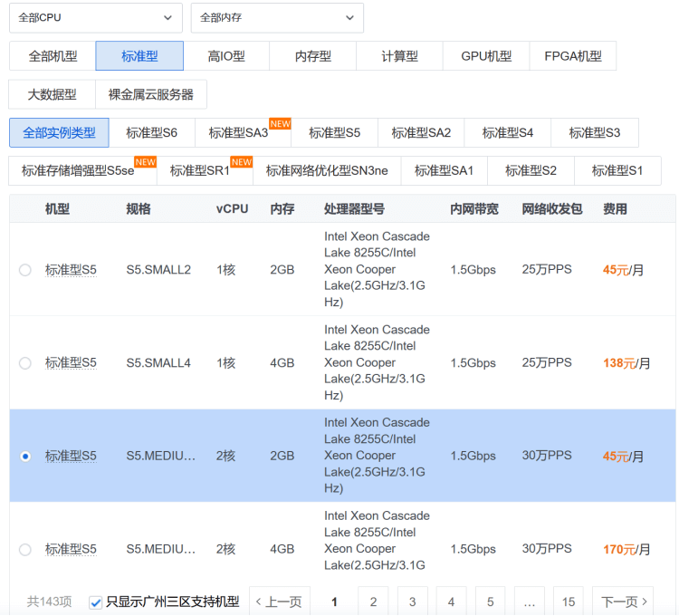Click 标准型S5 link in S5.SMALL2 row

point(71,270)
